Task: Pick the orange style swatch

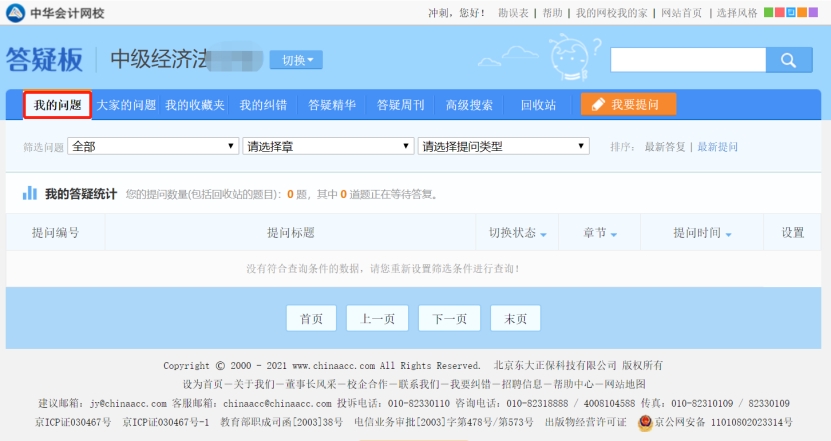Action: click(x=802, y=13)
